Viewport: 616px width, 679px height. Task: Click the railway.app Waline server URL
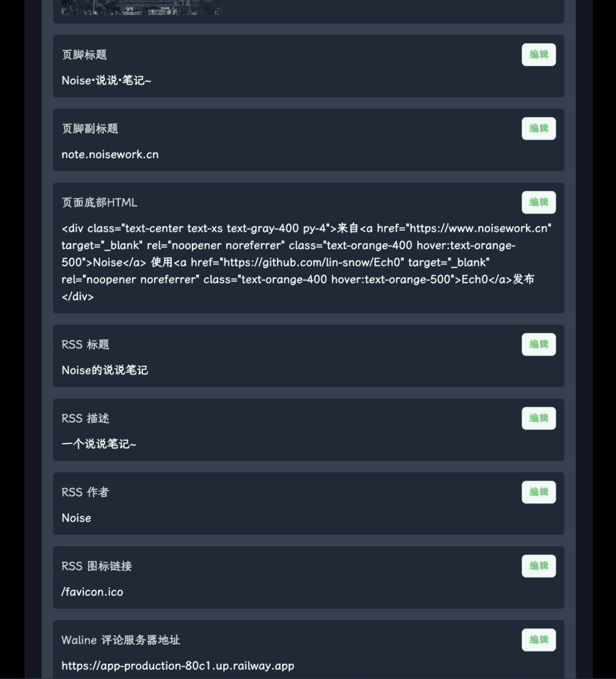178,666
